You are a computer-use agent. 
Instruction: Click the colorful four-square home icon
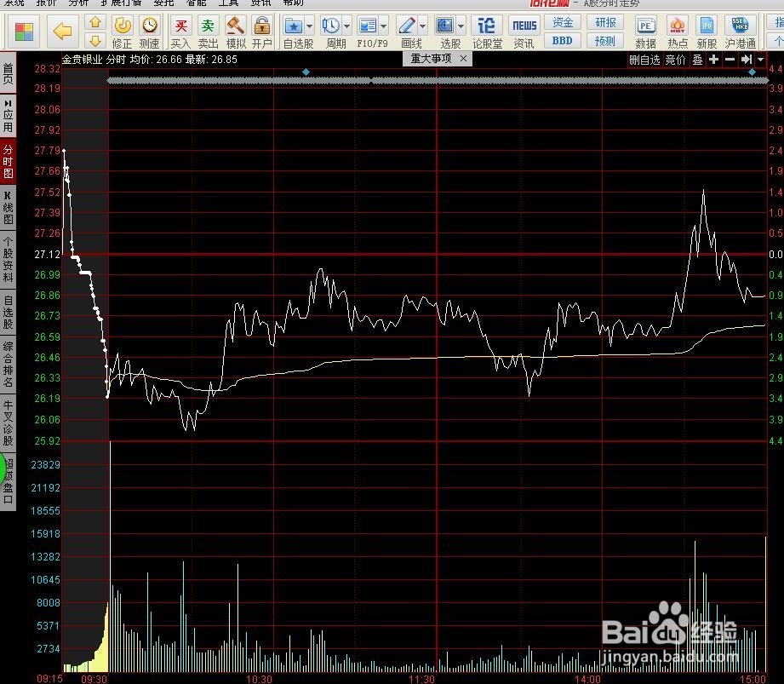24,32
